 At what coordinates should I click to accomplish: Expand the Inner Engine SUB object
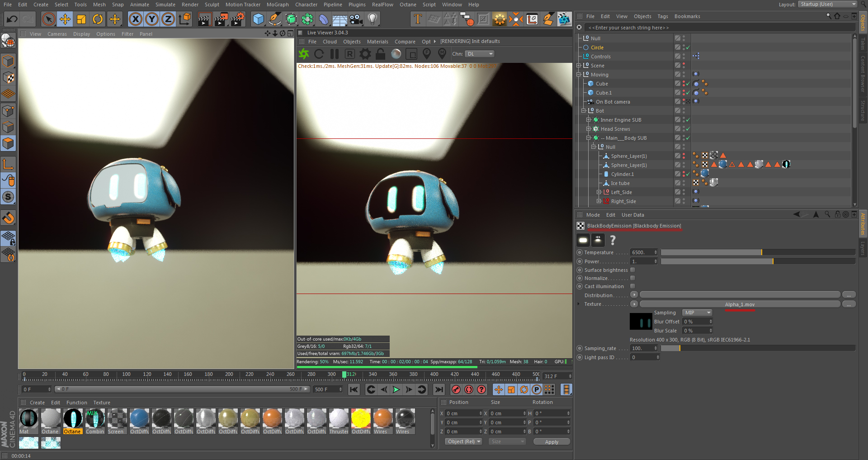[x=589, y=120]
